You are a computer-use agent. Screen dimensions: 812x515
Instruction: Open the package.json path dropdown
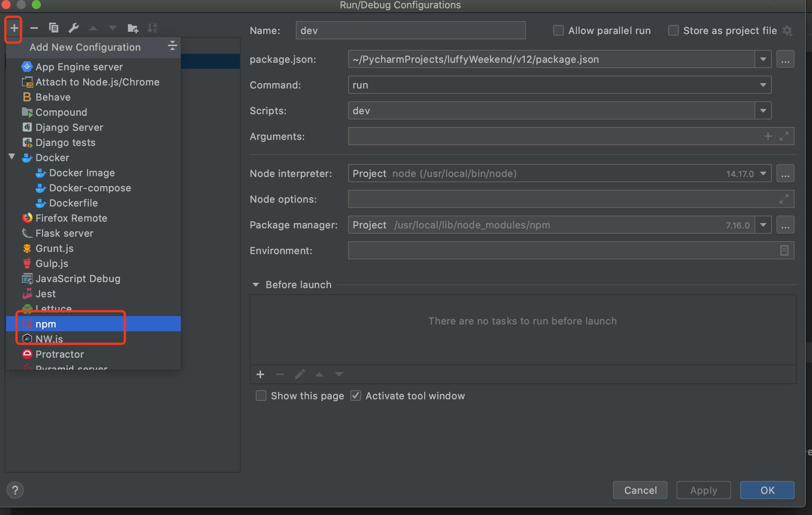(x=763, y=59)
